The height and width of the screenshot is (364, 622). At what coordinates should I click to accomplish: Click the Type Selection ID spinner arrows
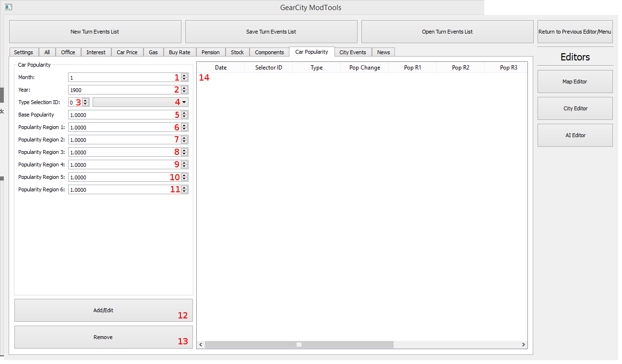[86, 102]
